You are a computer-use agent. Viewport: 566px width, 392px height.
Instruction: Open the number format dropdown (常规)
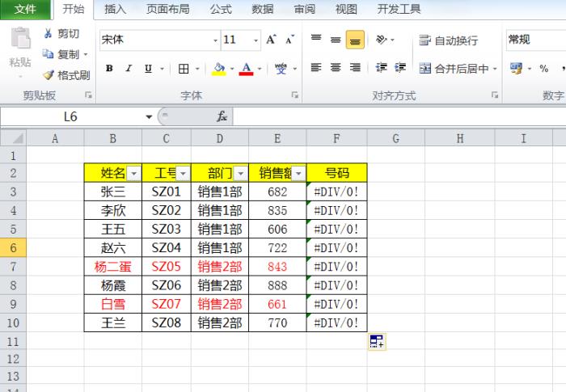click(534, 40)
